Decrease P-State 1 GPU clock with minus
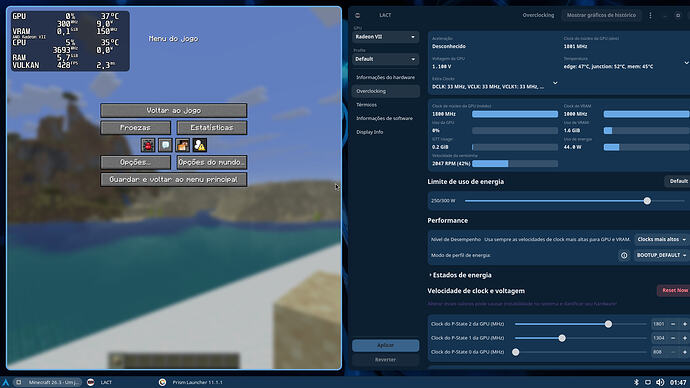This screenshot has height=388, width=690. [x=673, y=338]
